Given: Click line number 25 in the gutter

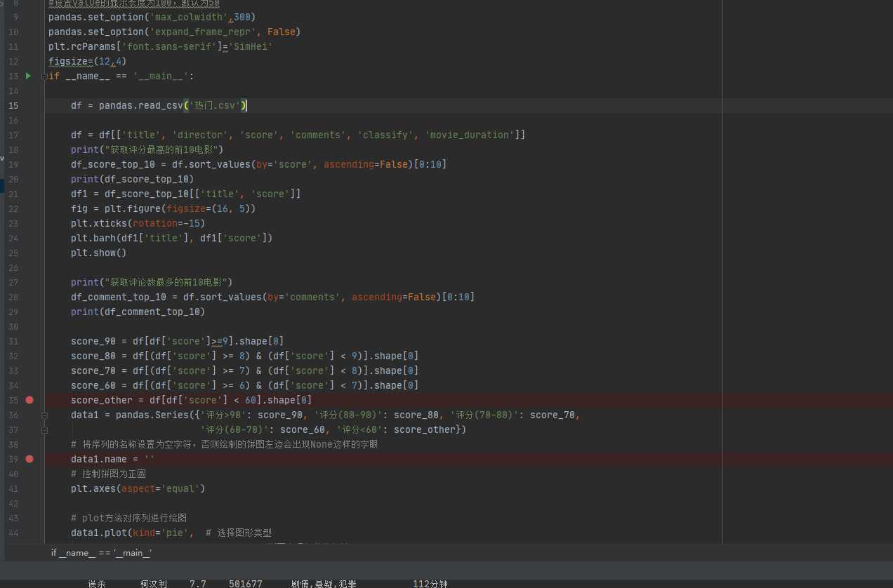Looking at the screenshot, I should 14,253.
